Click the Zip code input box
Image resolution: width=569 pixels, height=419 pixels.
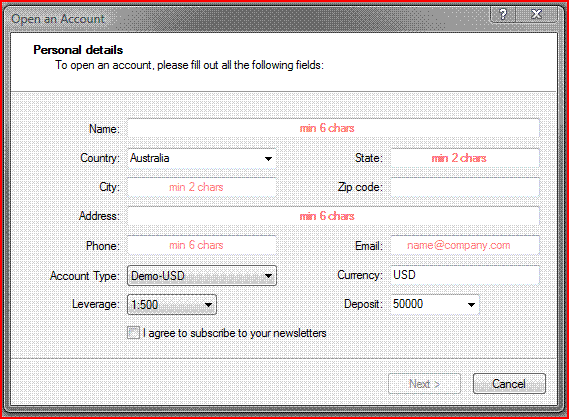click(x=465, y=187)
